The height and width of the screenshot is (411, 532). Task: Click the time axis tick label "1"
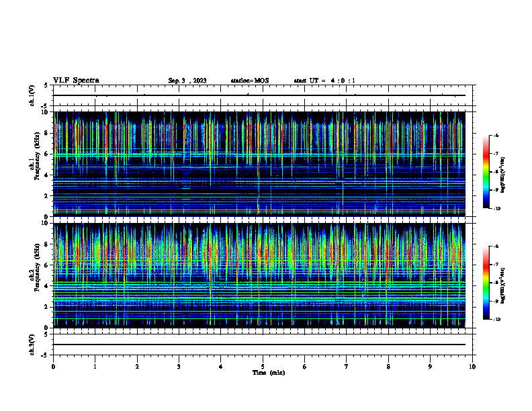tap(95, 366)
